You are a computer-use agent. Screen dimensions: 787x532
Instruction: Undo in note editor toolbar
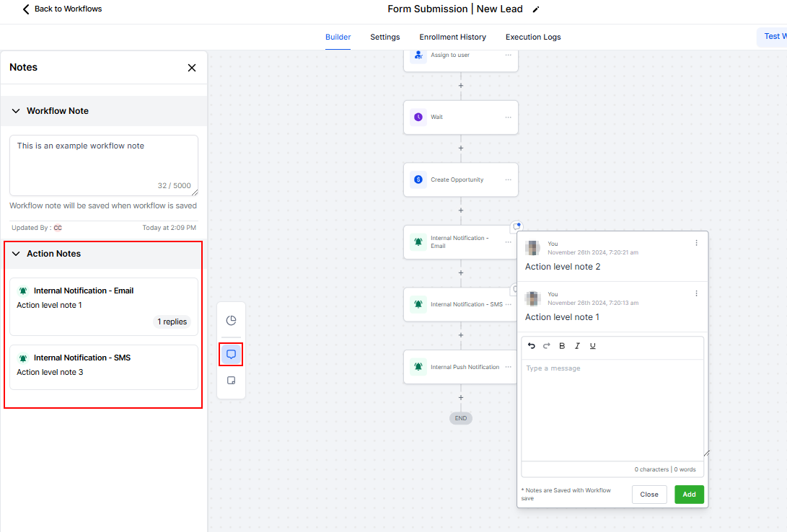pos(532,346)
